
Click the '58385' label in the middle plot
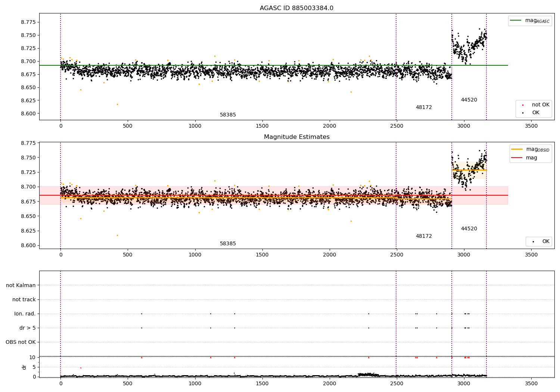[228, 244]
